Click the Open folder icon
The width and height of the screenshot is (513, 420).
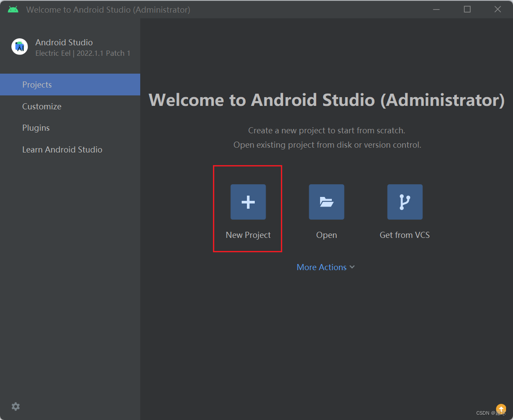(326, 202)
